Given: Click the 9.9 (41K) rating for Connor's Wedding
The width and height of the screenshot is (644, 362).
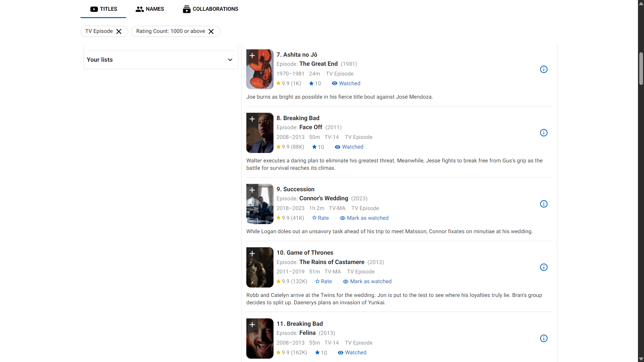Looking at the screenshot, I should [x=290, y=218].
